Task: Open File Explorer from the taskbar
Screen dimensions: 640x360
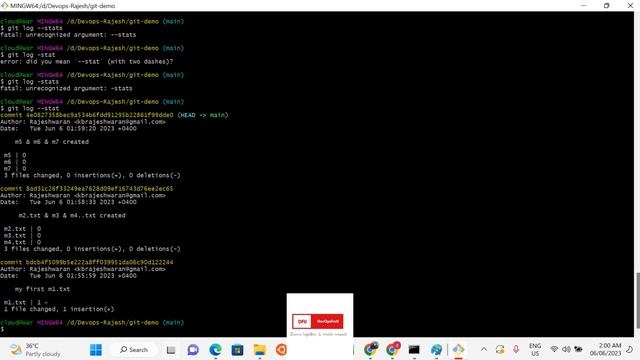Action: coord(260,350)
